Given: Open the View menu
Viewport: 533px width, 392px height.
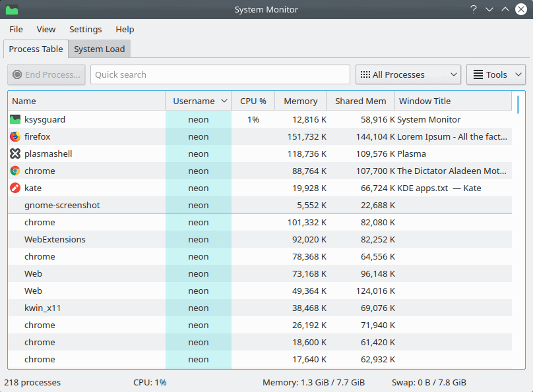Looking at the screenshot, I should click(46, 30).
